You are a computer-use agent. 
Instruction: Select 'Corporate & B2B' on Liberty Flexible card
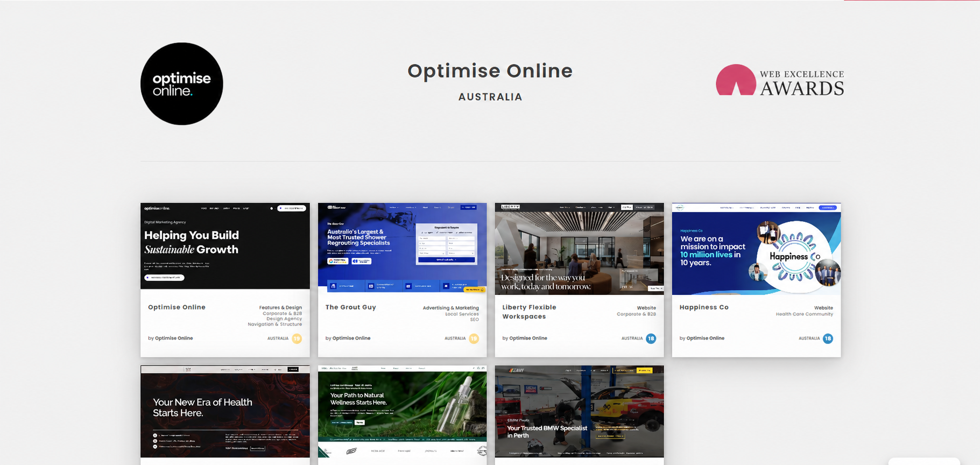click(636, 314)
